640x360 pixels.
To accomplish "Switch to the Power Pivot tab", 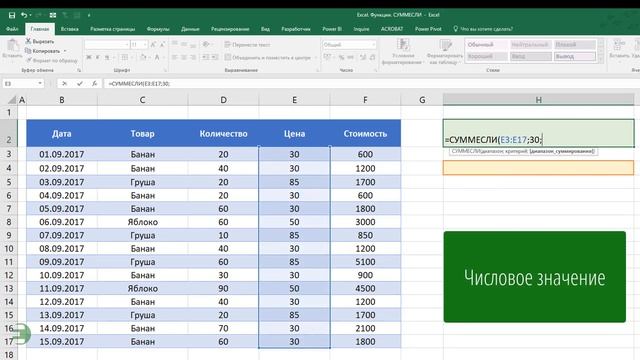I will (x=428, y=29).
